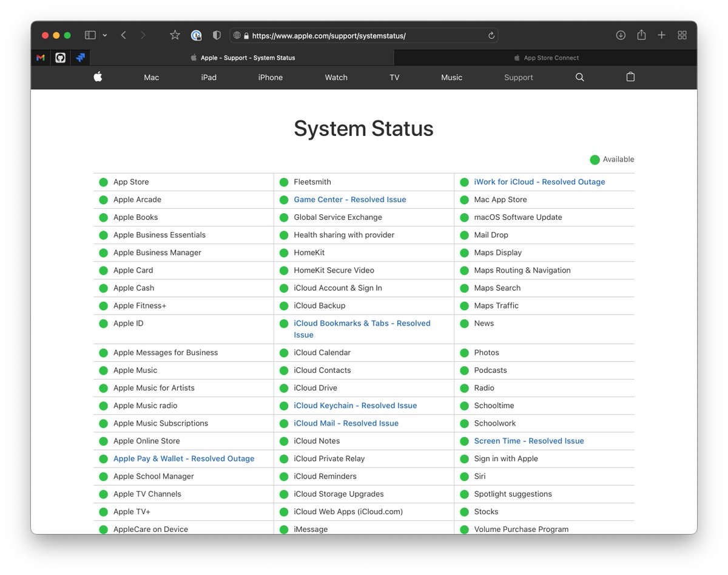Open the shopping bag icon

630,77
